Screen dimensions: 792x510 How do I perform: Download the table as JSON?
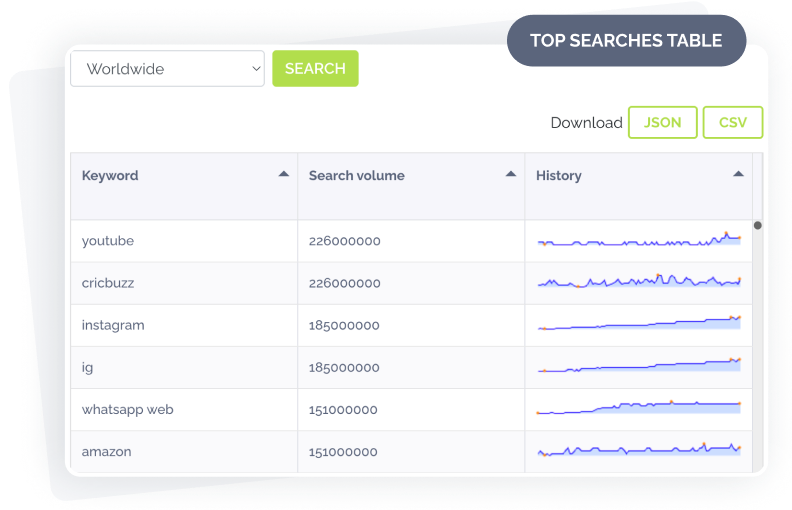662,122
